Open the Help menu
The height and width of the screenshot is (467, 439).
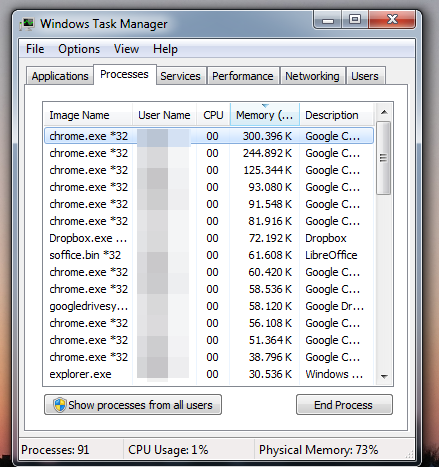(165, 49)
